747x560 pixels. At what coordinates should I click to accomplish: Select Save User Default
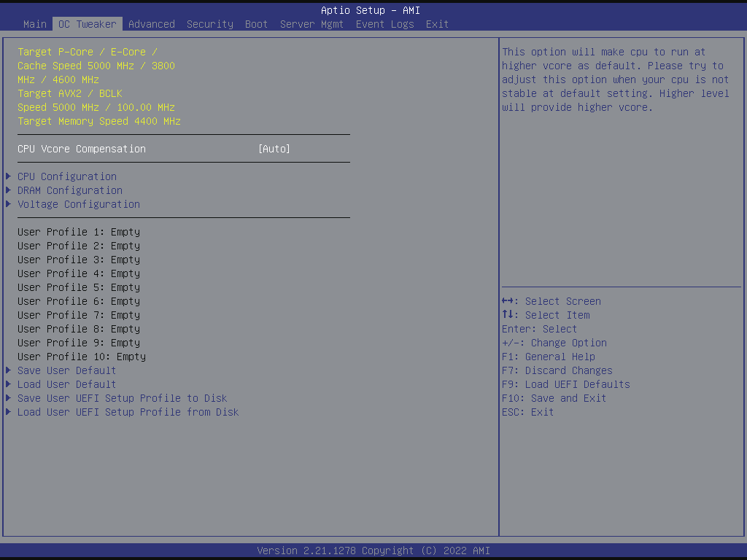[67, 370]
